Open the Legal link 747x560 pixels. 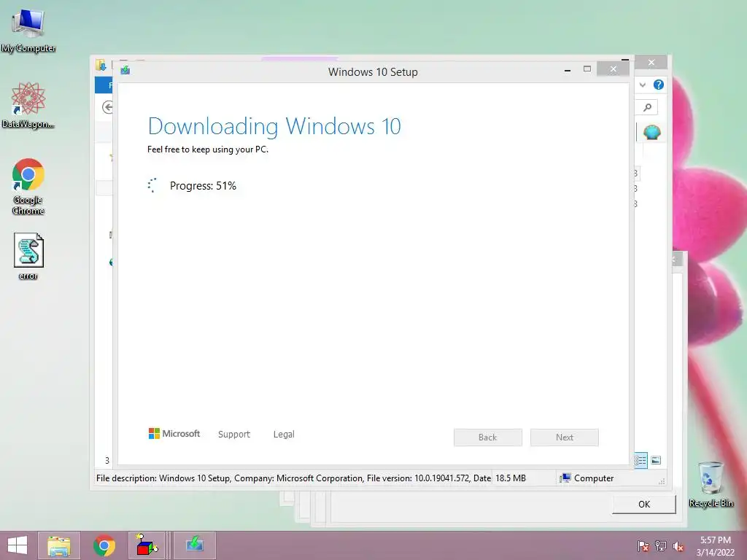coord(284,435)
